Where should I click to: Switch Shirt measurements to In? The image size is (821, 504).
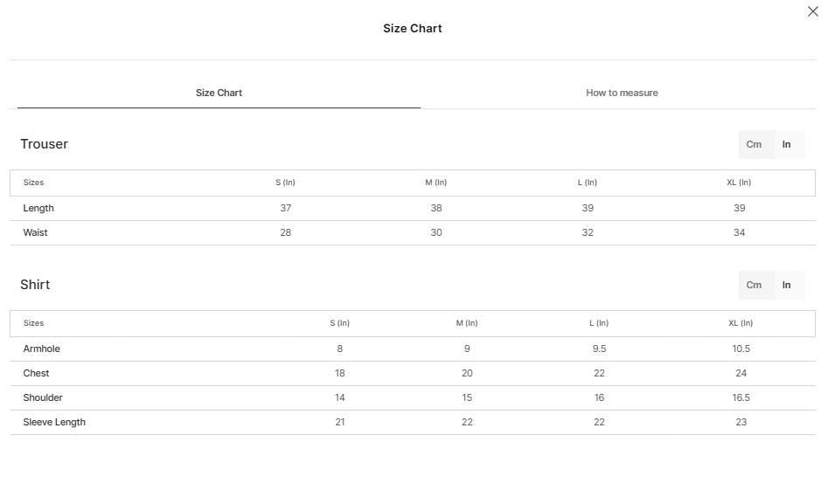pyautogui.click(x=786, y=285)
